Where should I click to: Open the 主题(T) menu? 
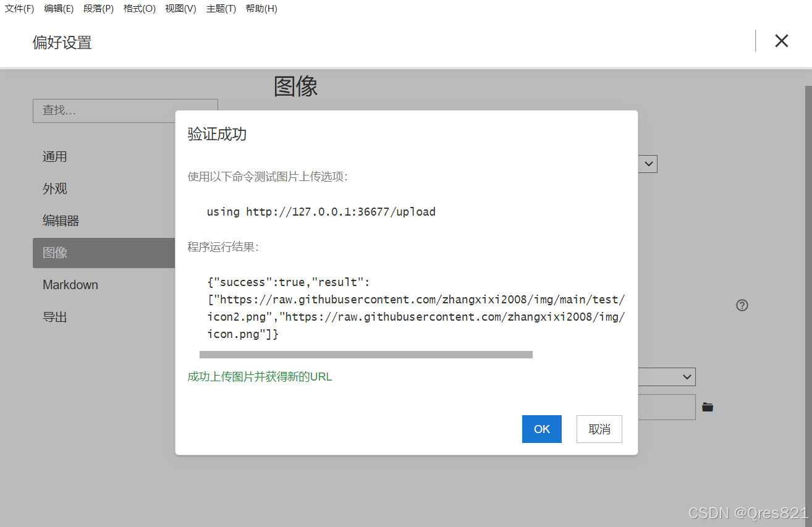point(221,9)
